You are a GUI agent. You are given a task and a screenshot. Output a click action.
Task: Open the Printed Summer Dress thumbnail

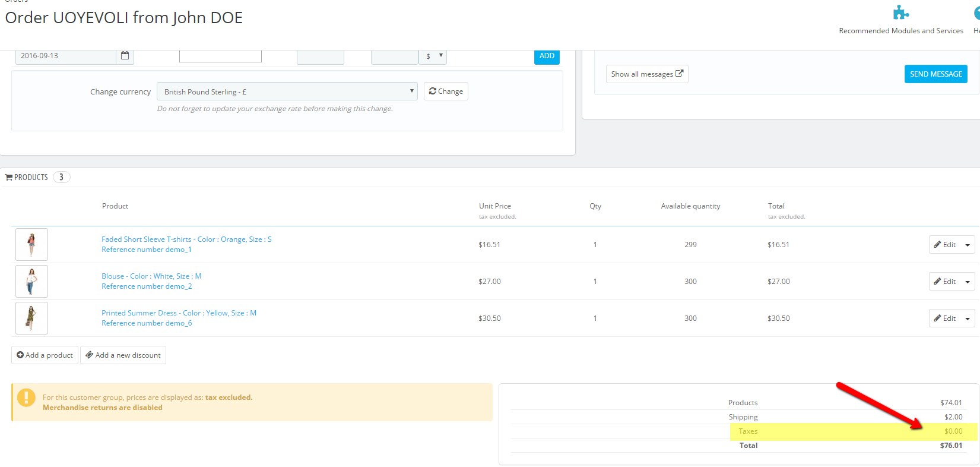pos(31,318)
